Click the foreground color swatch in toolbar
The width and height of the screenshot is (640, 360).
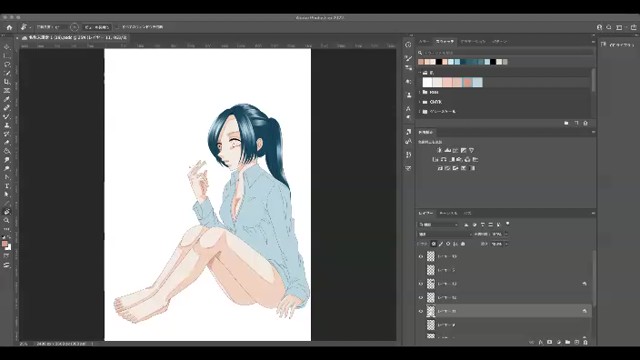point(5,244)
